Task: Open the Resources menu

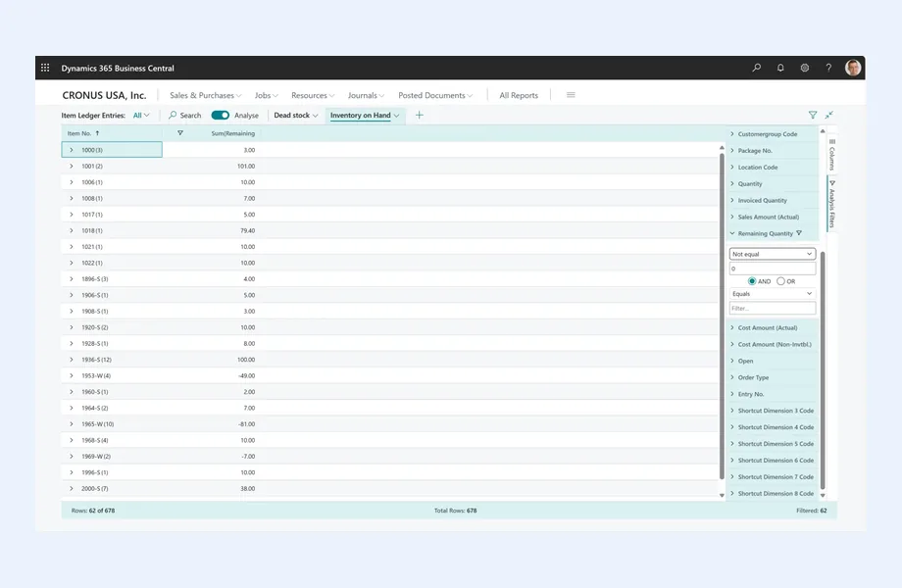Action: coord(313,95)
